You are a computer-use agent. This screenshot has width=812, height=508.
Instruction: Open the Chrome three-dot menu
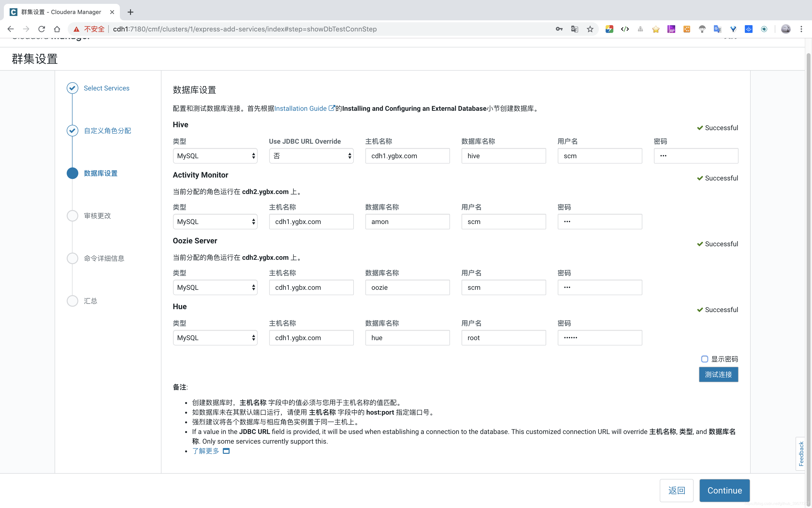click(801, 29)
